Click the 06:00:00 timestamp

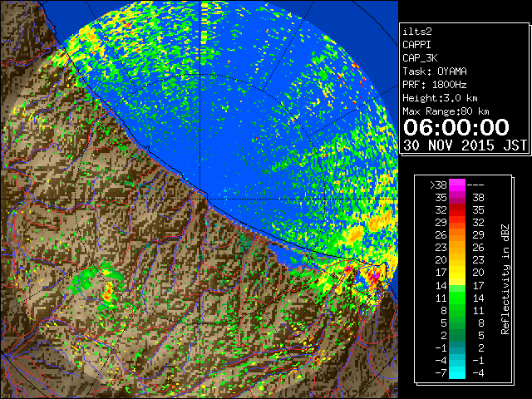(x=456, y=127)
